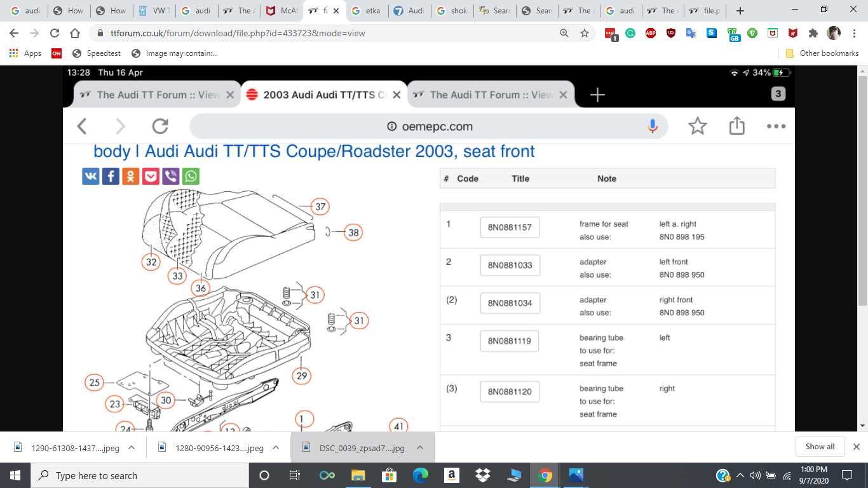Expand options for 1290-61308-1437 jpeg download
The image size is (868, 488).
click(x=132, y=447)
